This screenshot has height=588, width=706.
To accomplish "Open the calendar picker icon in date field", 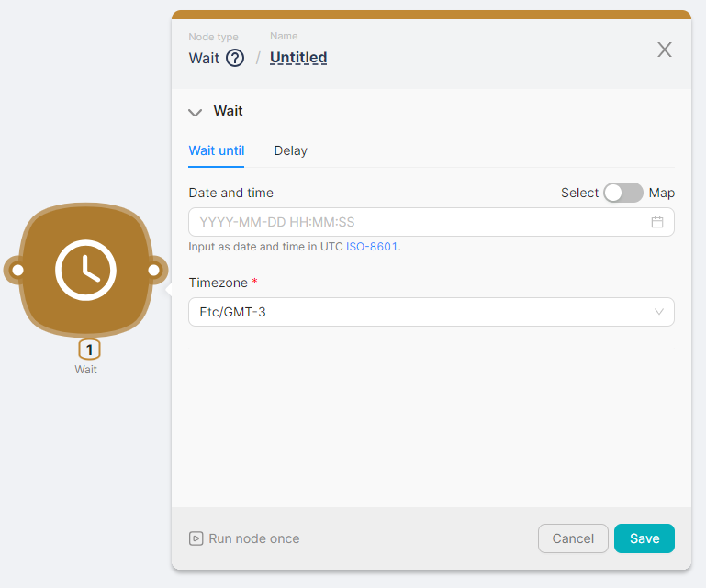I will click(x=657, y=222).
